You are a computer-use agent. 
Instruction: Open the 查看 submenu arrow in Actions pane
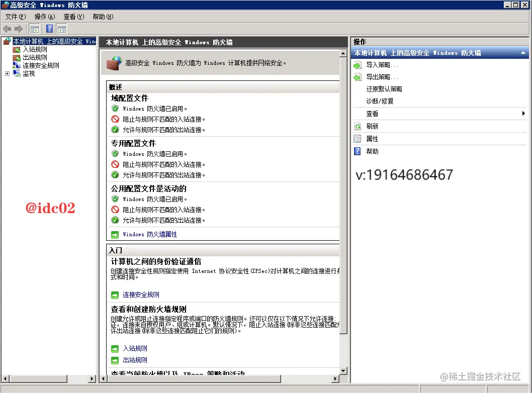coord(524,114)
